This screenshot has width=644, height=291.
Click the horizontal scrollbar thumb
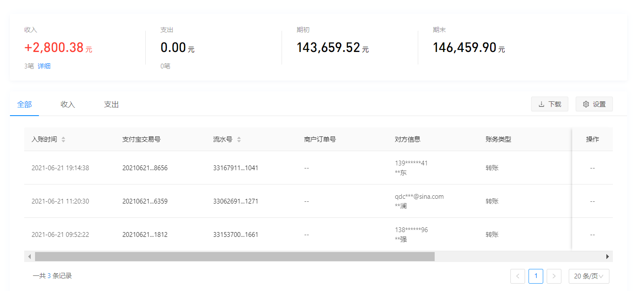(234, 257)
